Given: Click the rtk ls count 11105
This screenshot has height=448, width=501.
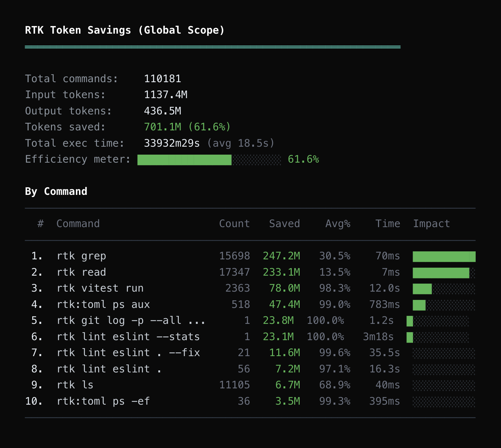Looking at the screenshot, I should [235, 385].
